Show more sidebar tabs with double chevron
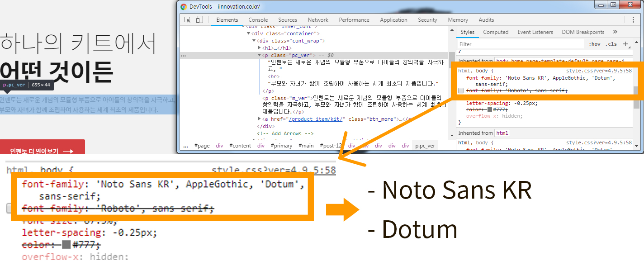The width and height of the screenshot is (644, 266). [615, 32]
